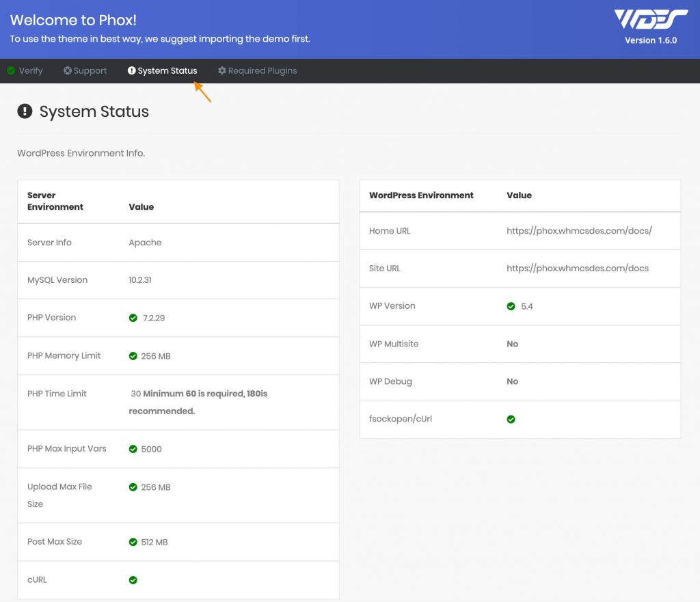
Task: Click the 'PHP Time Limit' label
Action: click(57, 394)
